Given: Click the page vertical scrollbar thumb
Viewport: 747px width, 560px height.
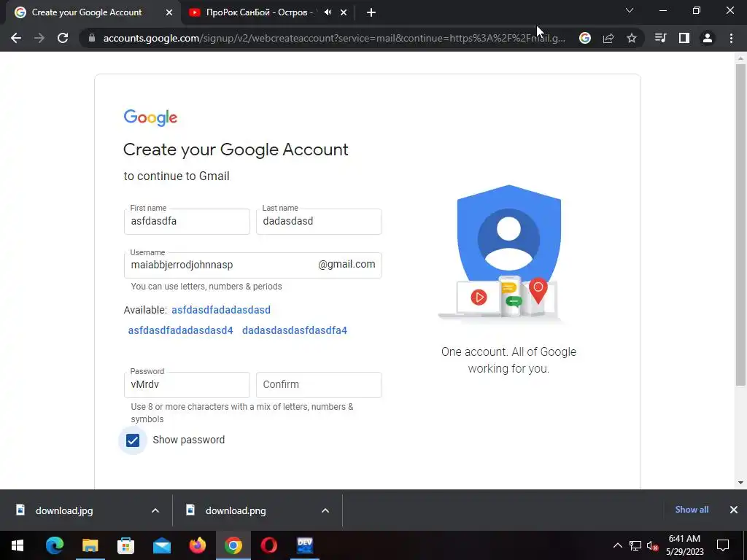Looking at the screenshot, I should [740, 224].
